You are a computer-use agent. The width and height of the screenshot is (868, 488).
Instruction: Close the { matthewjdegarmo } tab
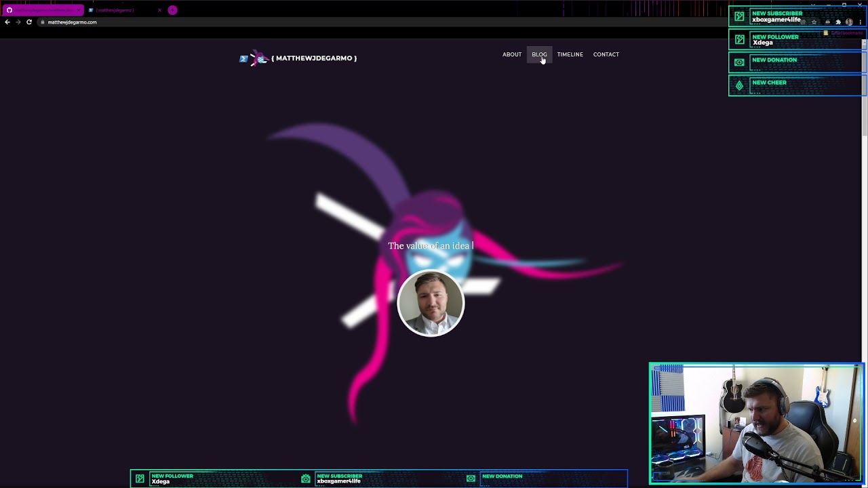pyautogui.click(x=159, y=10)
